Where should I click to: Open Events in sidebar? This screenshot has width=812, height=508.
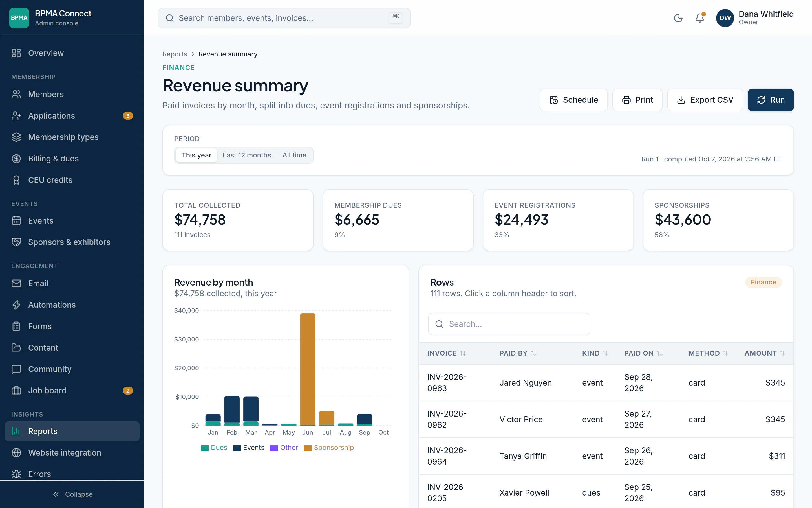(x=72, y=221)
